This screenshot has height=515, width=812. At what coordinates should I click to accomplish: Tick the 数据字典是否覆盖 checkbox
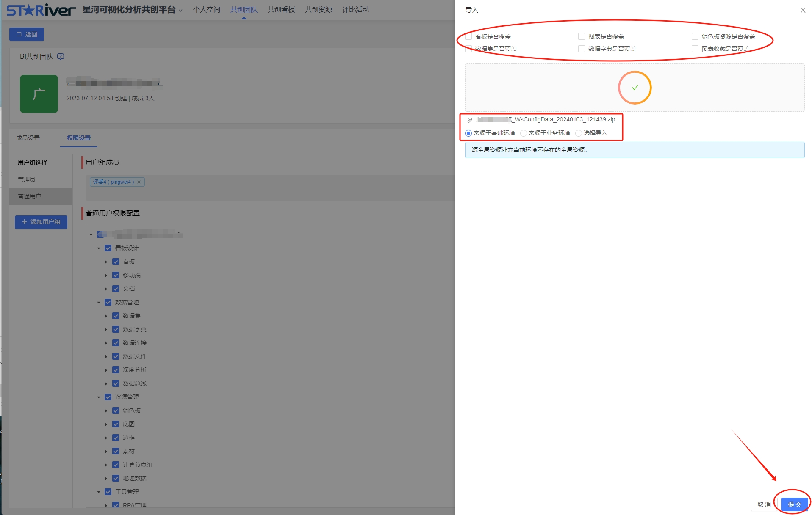point(582,49)
